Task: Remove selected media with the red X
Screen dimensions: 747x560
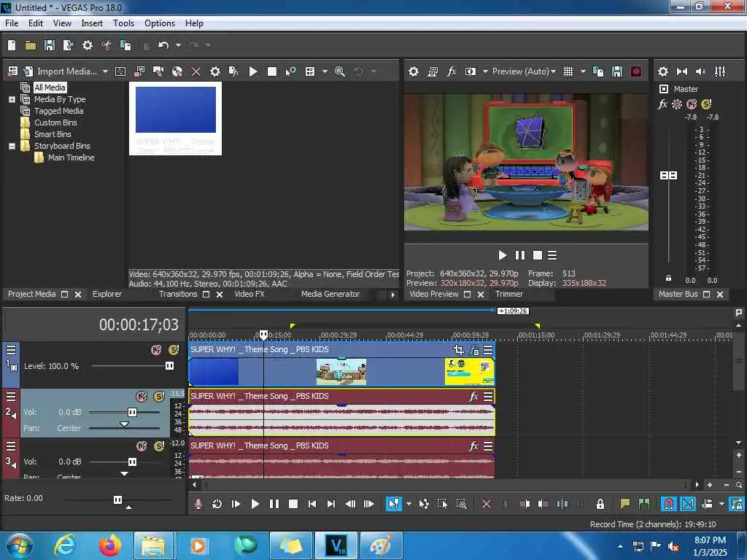Action: tap(196, 71)
